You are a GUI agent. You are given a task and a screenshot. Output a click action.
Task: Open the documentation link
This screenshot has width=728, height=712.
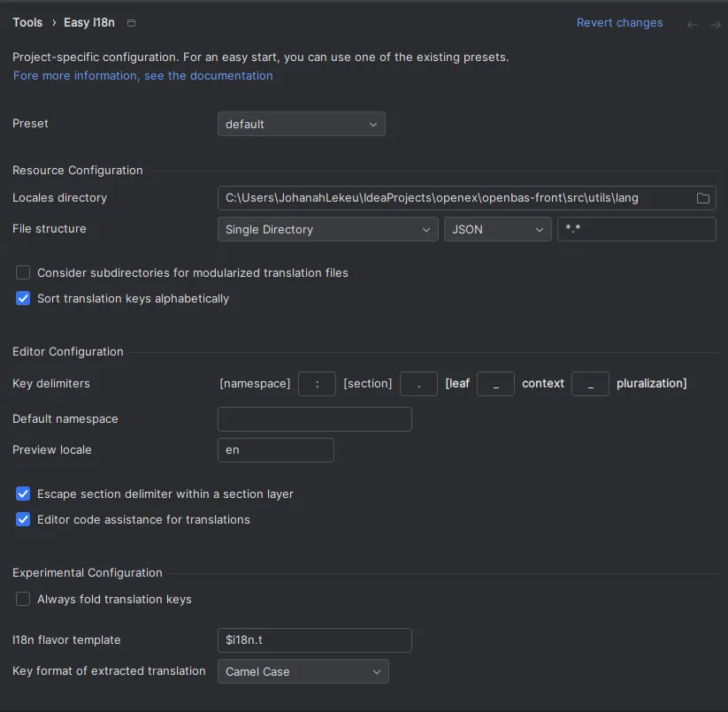[x=142, y=76]
